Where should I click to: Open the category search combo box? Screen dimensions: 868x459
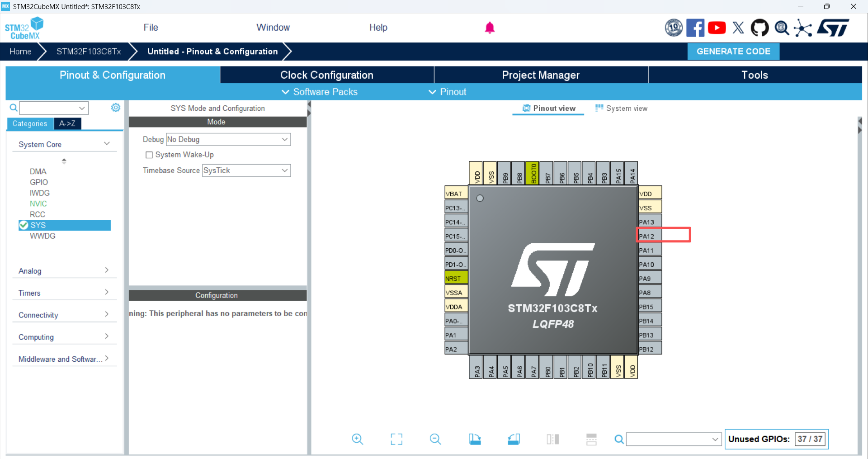point(54,108)
